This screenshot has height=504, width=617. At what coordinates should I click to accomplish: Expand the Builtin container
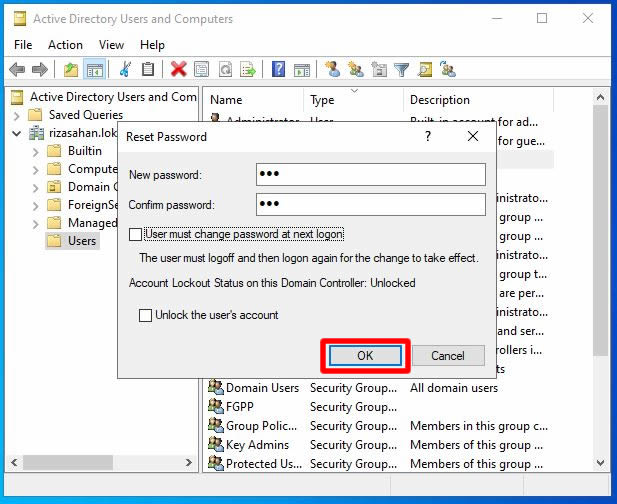point(35,152)
